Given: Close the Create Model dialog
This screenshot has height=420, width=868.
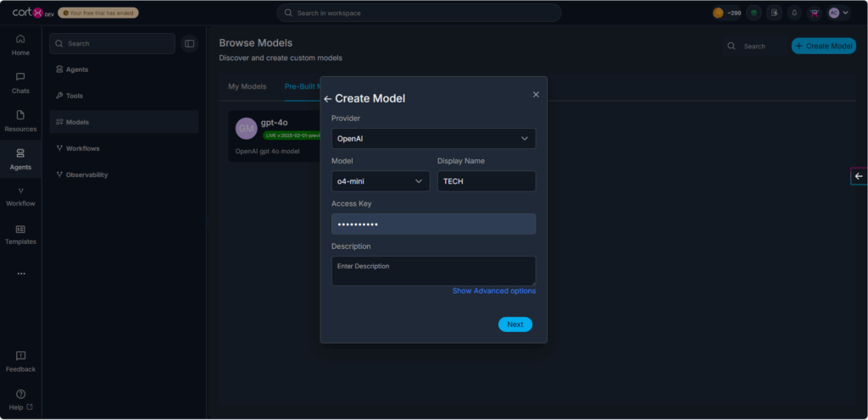Looking at the screenshot, I should [x=536, y=95].
